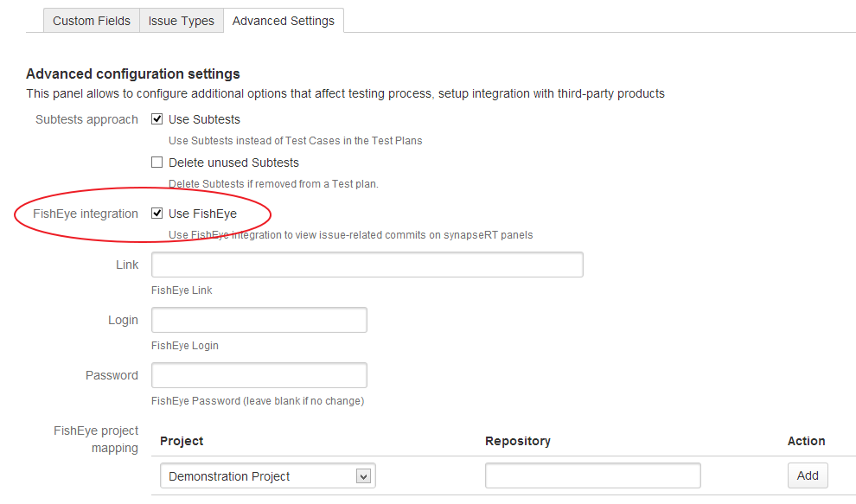Click the Project column header
The image size is (856, 504).
point(182,441)
